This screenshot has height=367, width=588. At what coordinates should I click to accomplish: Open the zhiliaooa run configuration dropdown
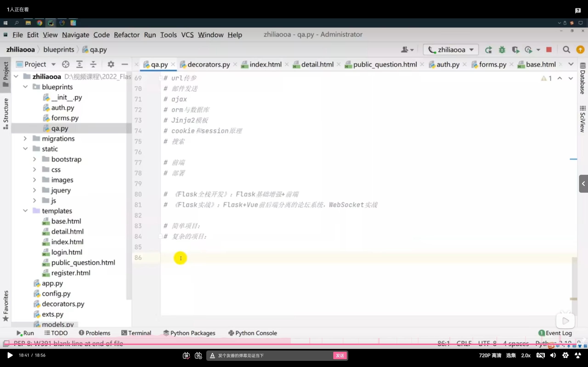(x=451, y=50)
